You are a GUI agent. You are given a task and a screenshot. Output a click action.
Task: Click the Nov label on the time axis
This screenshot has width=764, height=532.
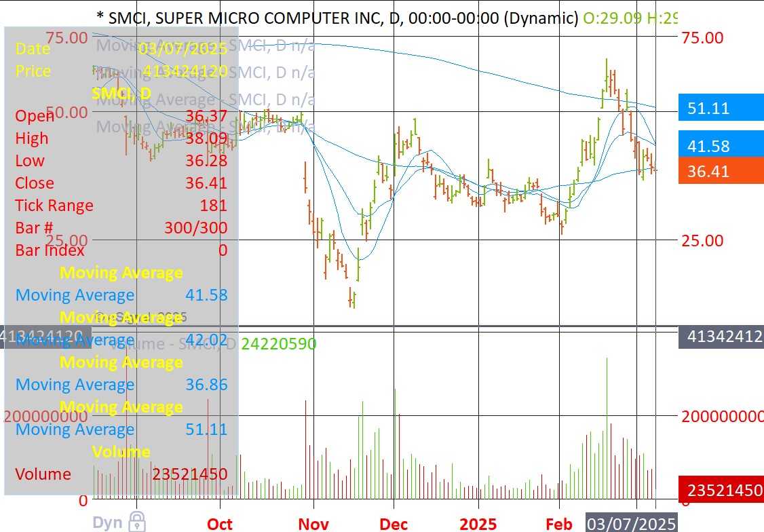click(x=313, y=524)
